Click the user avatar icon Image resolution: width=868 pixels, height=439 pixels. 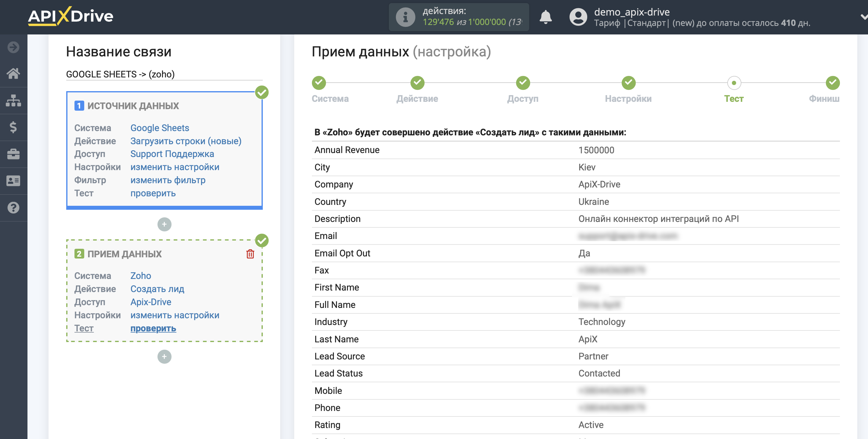(x=578, y=17)
